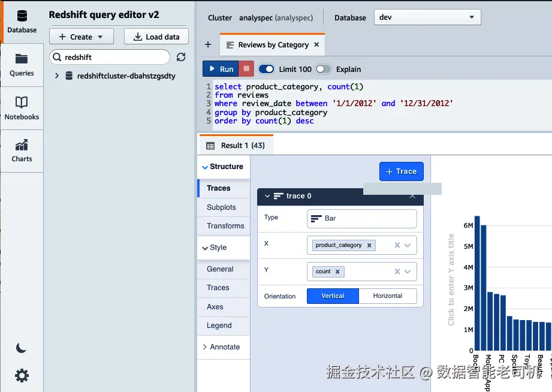Select Legend under Style
This screenshot has width=552, height=392.
coord(223,325)
